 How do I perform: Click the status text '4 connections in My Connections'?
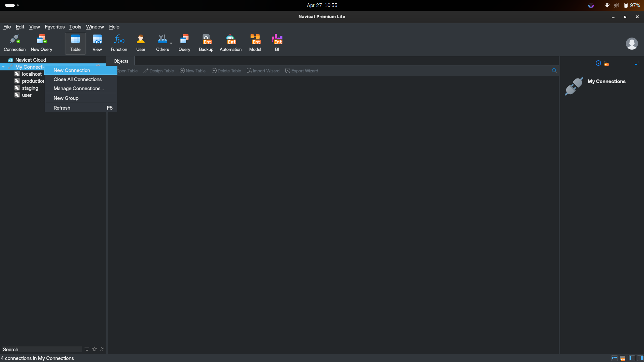[x=37, y=358]
